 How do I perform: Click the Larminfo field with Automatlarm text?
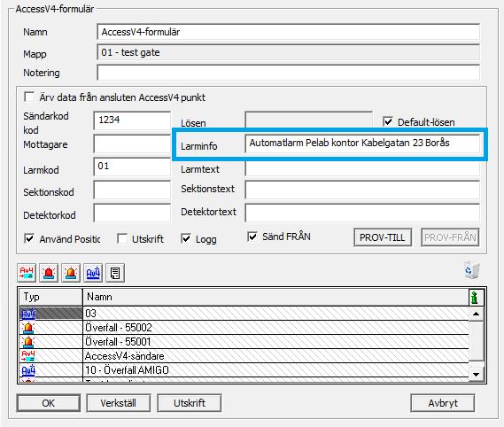pyautogui.click(x=362, y=144)
